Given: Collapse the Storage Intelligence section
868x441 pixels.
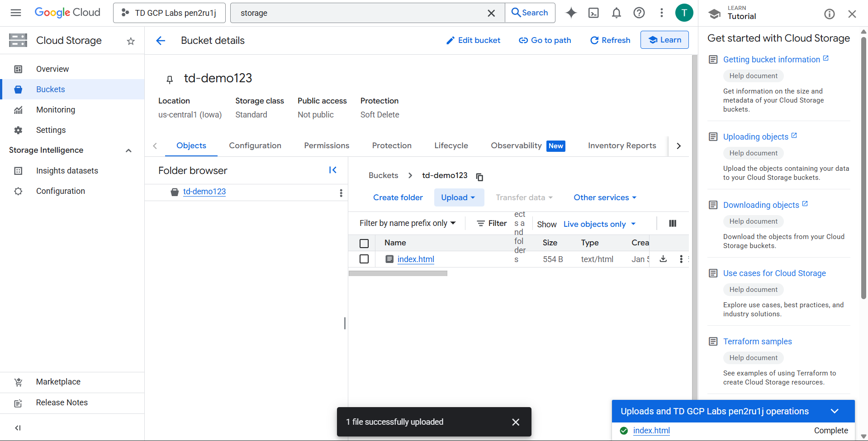Looking at the screenshot, I should tap(128, 150).
